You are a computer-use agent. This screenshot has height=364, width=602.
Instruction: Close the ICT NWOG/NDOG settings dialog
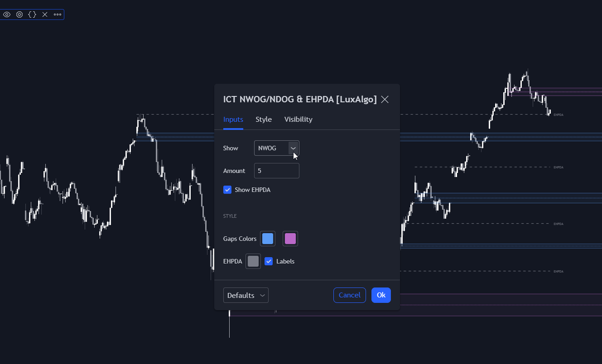click(x=385, y=99)
